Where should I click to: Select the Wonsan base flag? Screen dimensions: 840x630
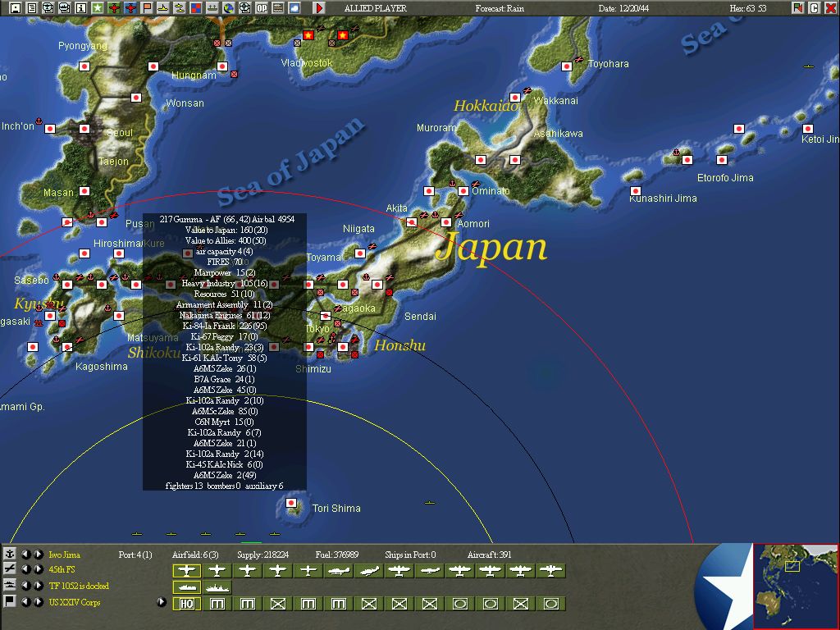[x=136, y=98]
